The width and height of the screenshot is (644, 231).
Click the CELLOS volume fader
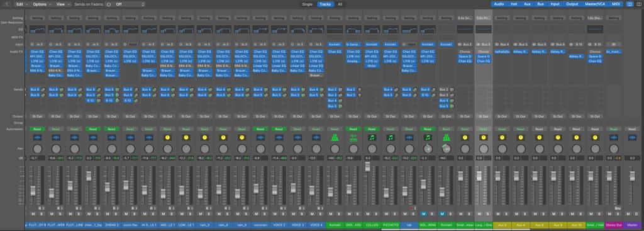pos(367,166)
